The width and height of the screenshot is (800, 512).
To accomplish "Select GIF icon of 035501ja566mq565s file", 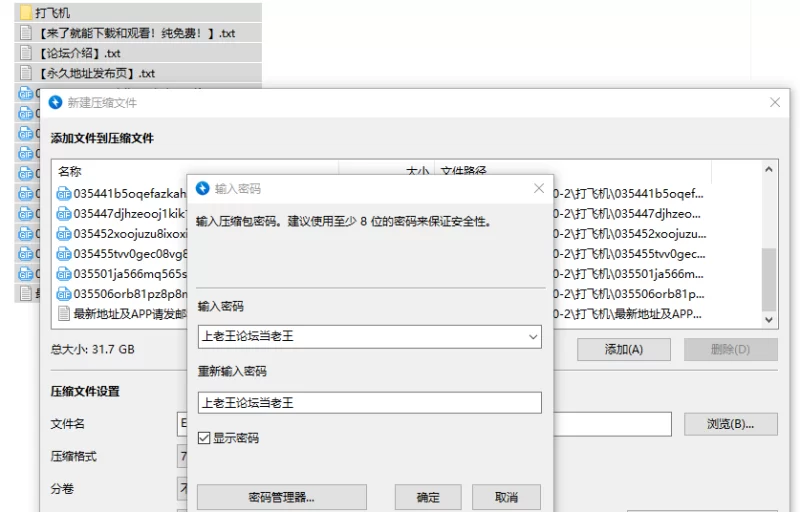I will (x=64, y=274).
